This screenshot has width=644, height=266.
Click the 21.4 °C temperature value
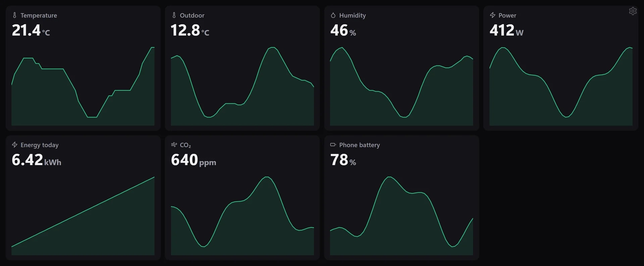coord(31,30)
